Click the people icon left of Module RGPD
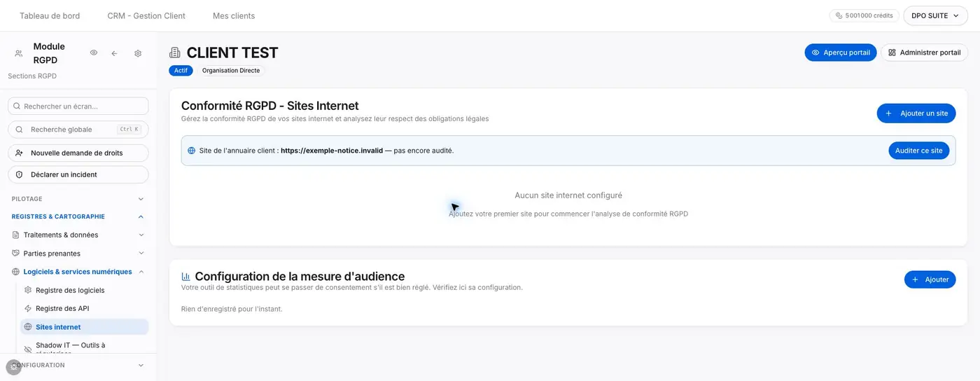The width and height of the screenshot is (980, 381). click(x=19, y=53)
